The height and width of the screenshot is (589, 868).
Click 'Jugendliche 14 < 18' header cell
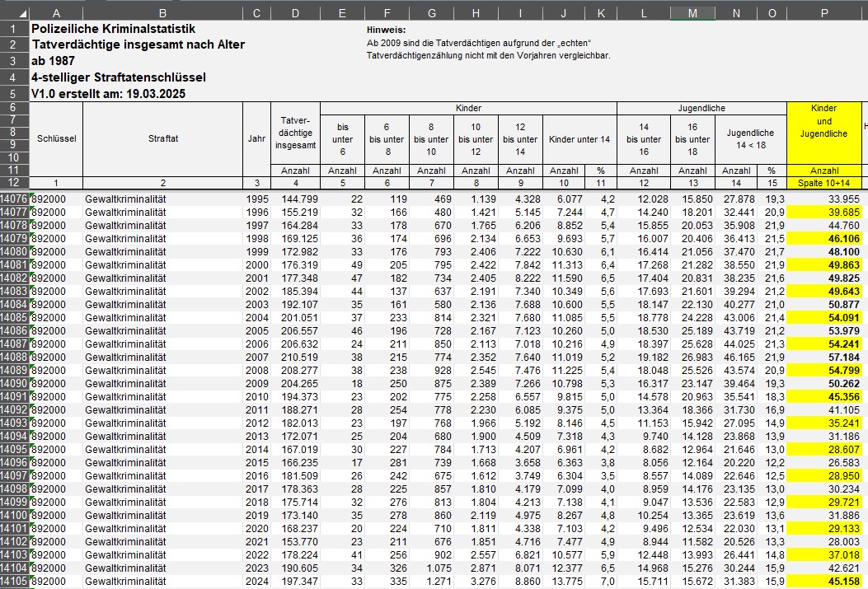coord(750,139)
